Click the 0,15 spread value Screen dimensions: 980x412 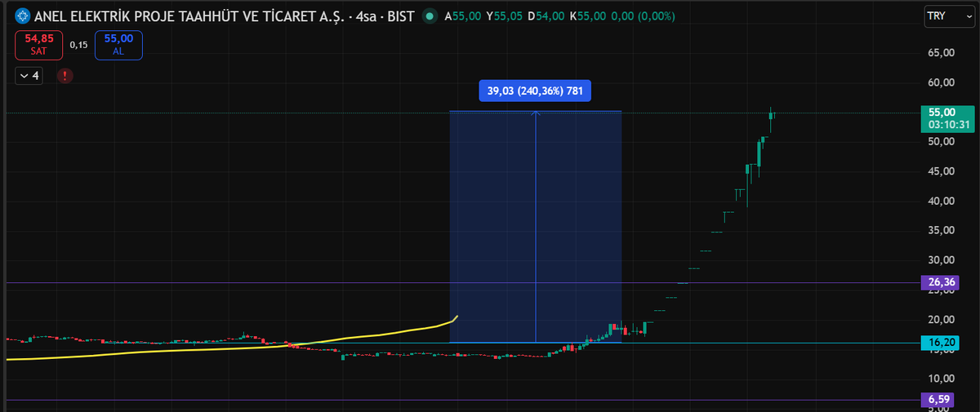[78, 45]
